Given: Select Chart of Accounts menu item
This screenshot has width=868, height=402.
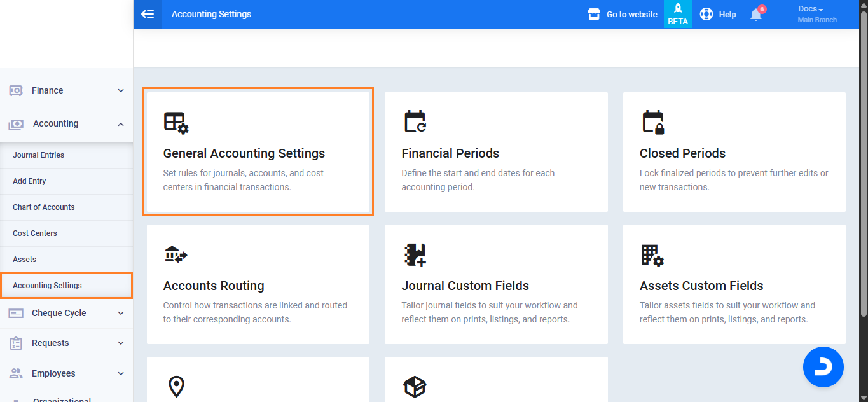Looking at the screenshot, I should pos(43,207).
